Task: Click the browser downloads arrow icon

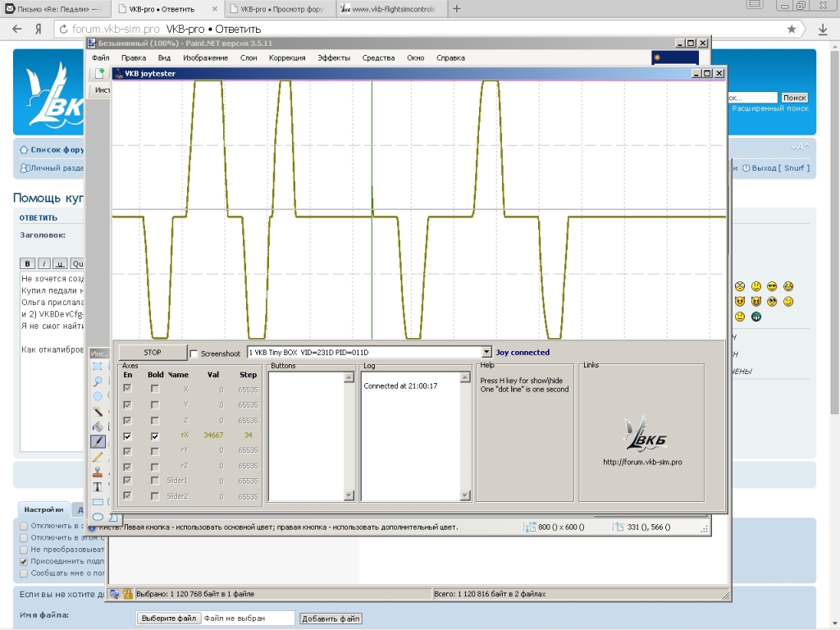Action: [x=823, y=30]
